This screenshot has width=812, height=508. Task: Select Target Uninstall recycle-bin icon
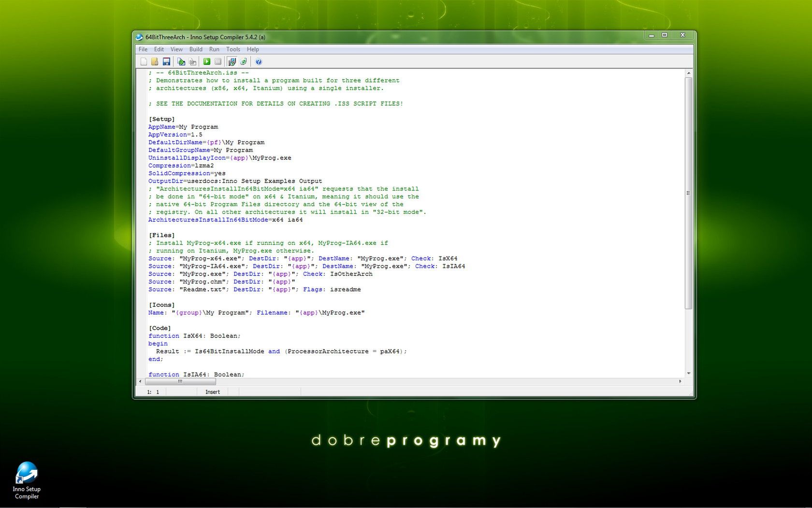[244, 61]
